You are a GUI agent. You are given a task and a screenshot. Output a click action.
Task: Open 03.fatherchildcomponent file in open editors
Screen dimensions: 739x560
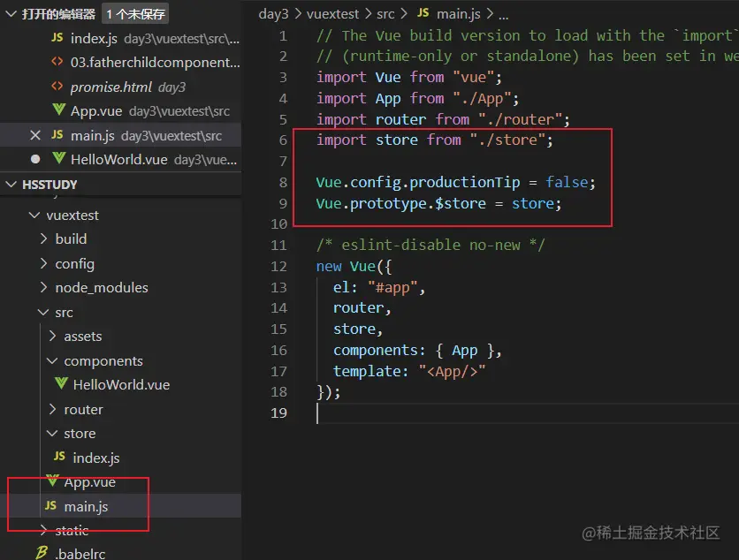(x=120, y=62)
